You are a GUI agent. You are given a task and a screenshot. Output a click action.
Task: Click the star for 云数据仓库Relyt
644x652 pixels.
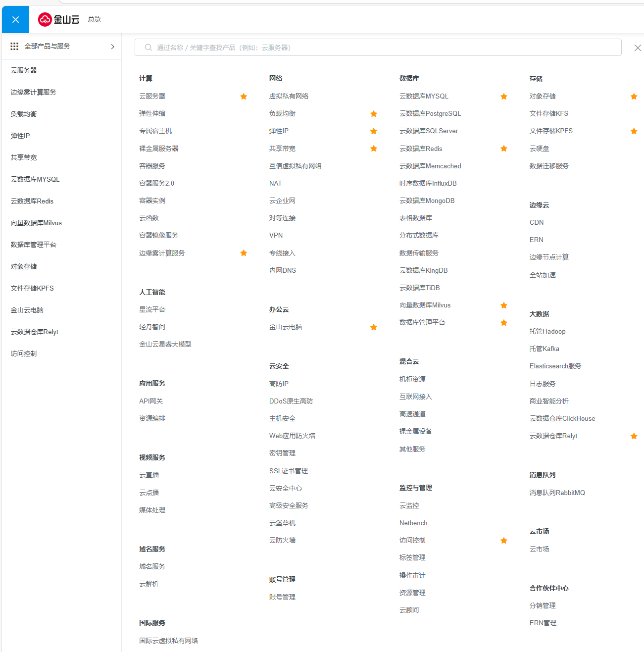point(634,436)
